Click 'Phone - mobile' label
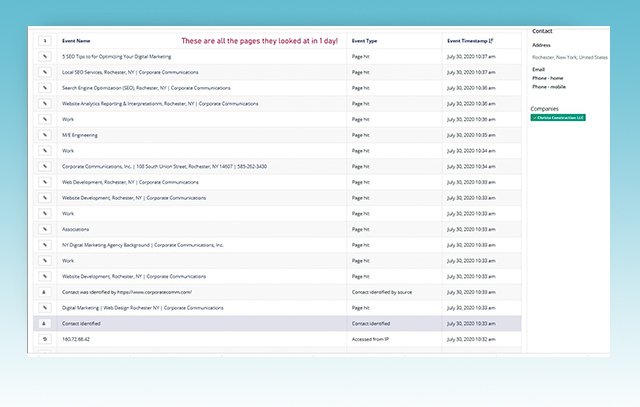640x407 pixels. pos(549,87)
